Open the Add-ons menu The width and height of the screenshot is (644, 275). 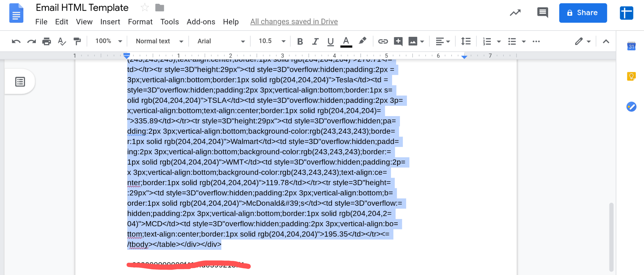[201, 22]
